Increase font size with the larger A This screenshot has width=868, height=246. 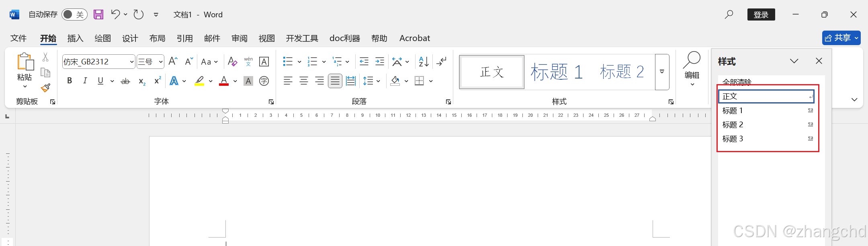pos(173,61)
